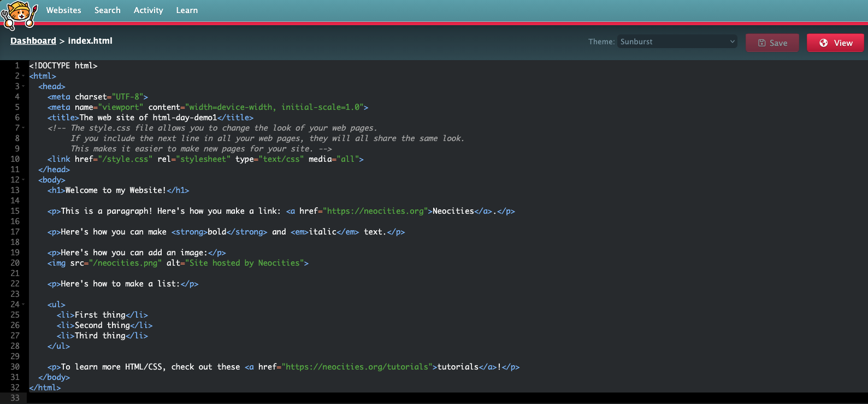Viewport: 868px width, 404px height.
Task: Click the "<!DOCTYPE html>" line in the editor
Action: tap(63, 66)
